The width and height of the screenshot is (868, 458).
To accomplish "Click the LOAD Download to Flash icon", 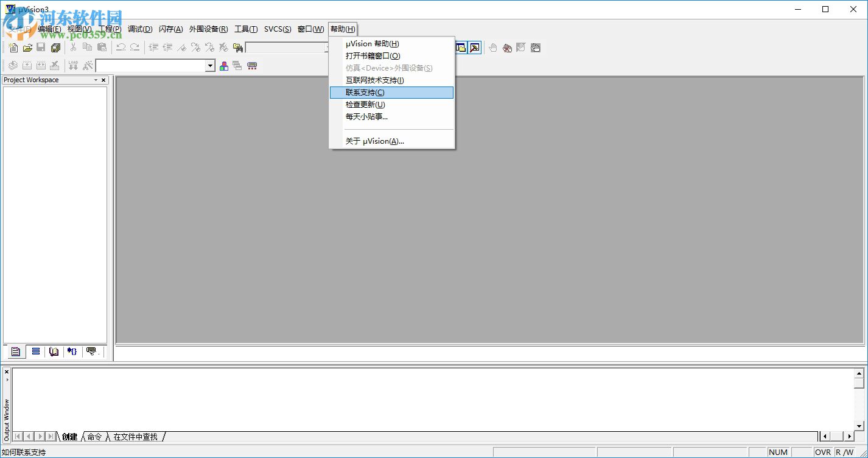I will tap(73, 65).
